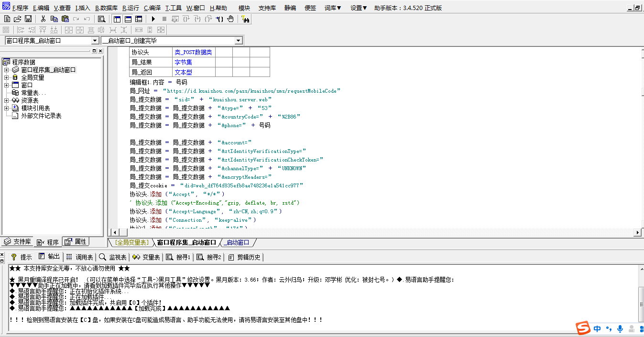Click the Save floppy disk icon
644x337 pixels.
coord(28,19)
